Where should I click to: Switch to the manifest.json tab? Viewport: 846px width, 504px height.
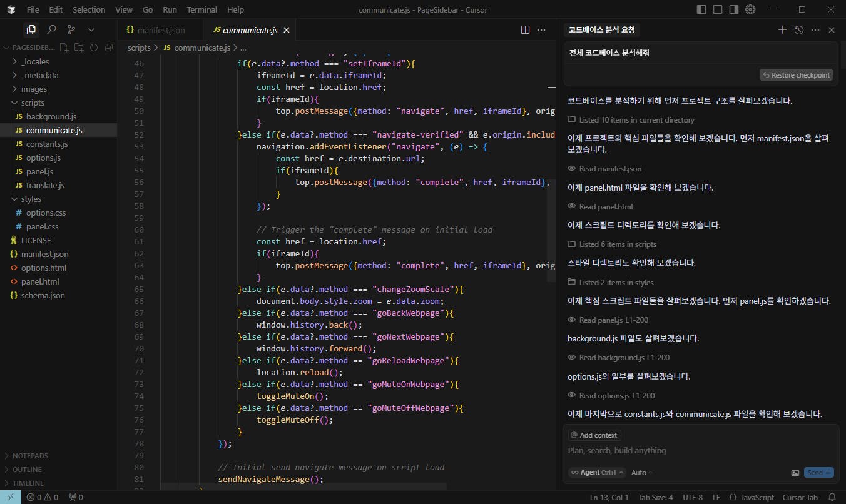[x=161, y=29]
